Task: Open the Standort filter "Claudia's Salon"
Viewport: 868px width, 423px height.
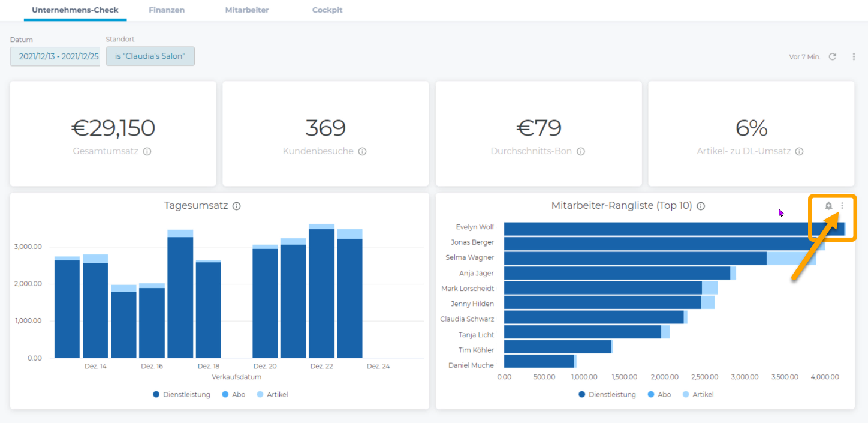Action: (150, 56)
